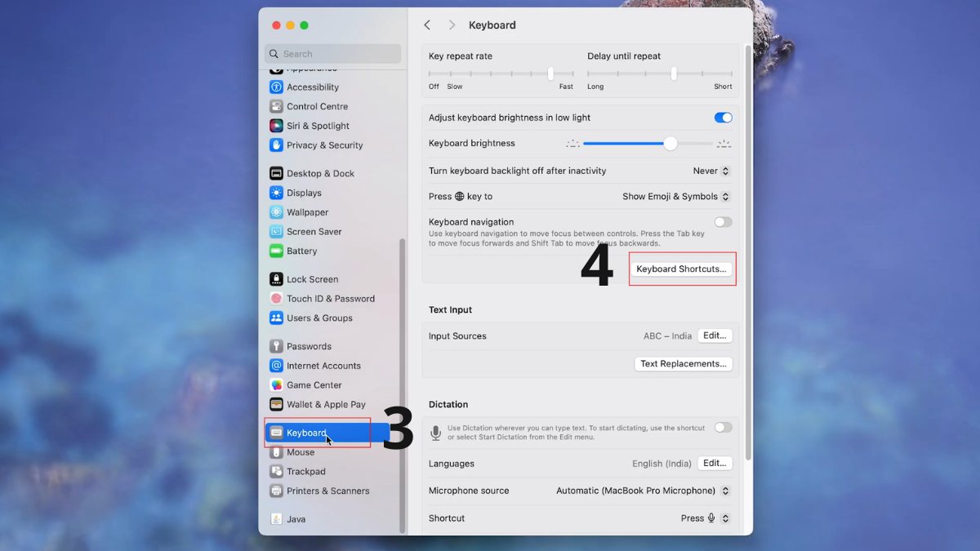Select Accessibility sidebar entry

coord(313,87)
